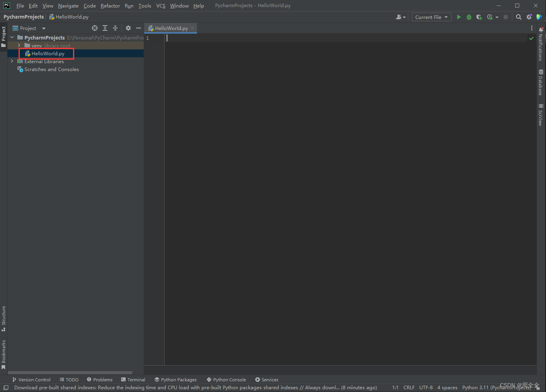
Task: Open the Help menu
Action: [x=199, y=6]
